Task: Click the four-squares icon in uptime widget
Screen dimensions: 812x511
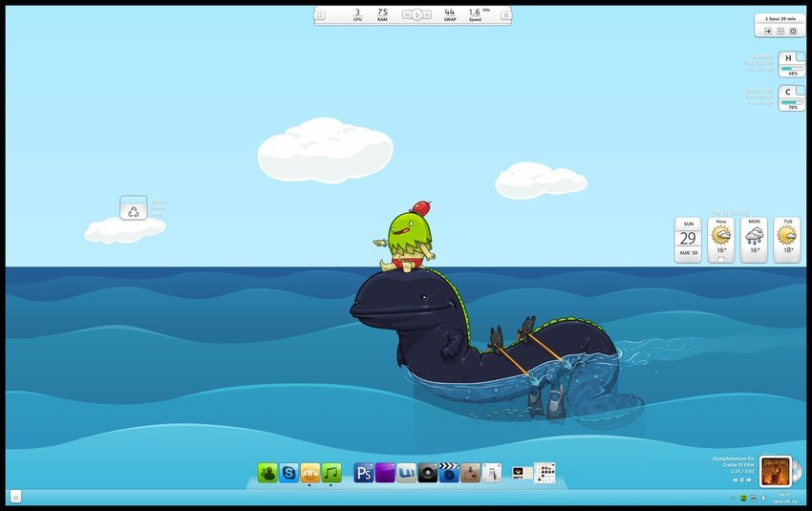Action: click(x=780, y=32)
